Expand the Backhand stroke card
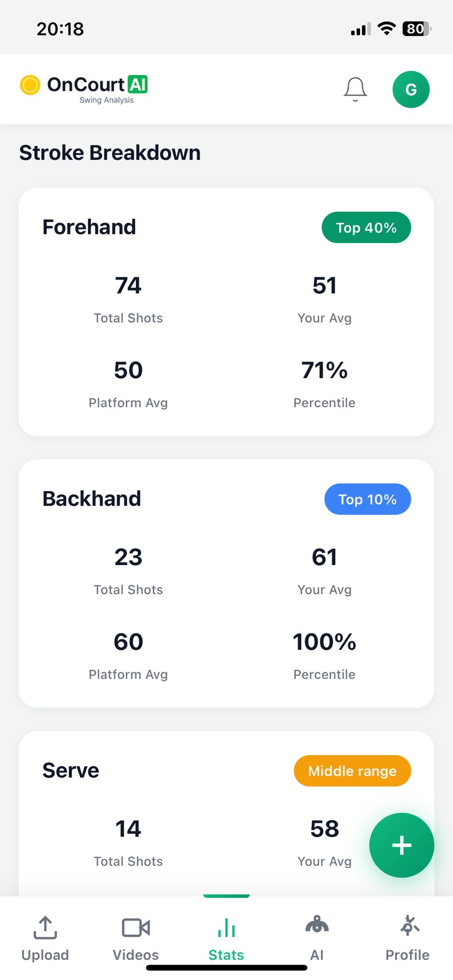This screenshot has height=980, width=453. pos(226,583)
